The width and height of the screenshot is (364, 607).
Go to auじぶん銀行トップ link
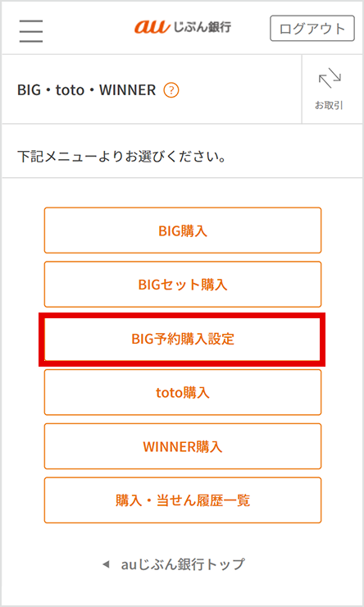tap(183, 564)
